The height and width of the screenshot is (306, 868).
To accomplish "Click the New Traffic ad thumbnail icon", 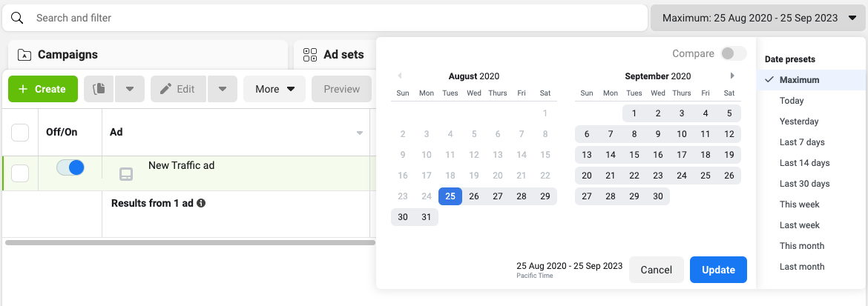I will click(126, 174).
